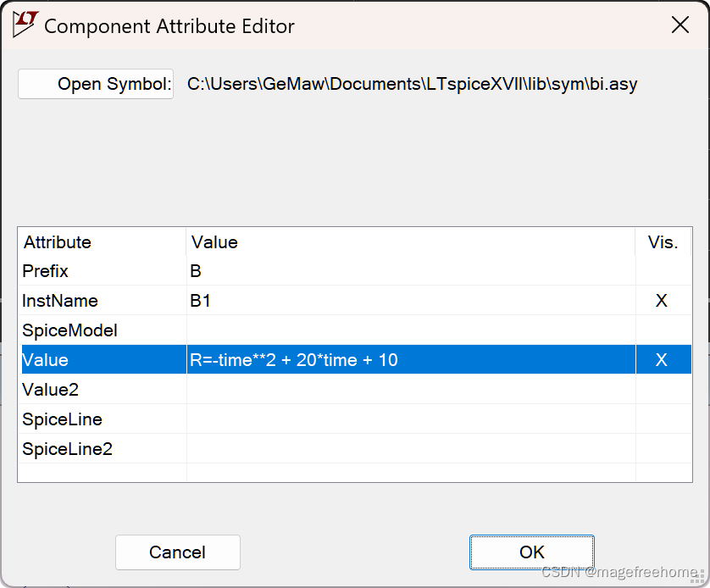
Task: Toggle visibility cell for SpiceModel row
Action: coord(663,330)
